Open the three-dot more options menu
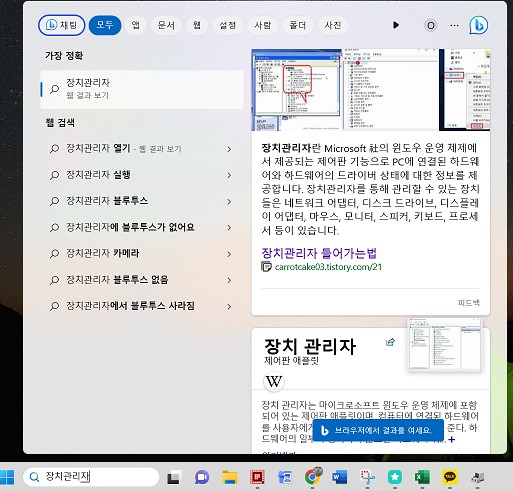 [x=454, y=25]
